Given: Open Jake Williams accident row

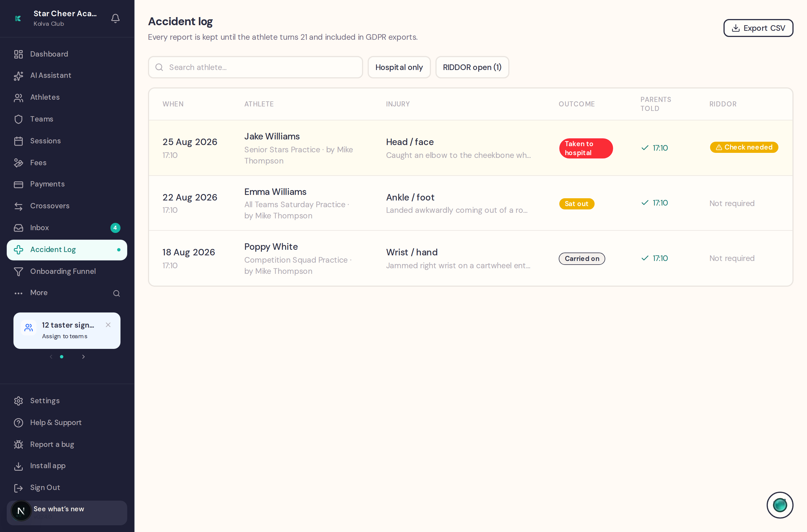Looking at the screenshot, I should [470, 148].
